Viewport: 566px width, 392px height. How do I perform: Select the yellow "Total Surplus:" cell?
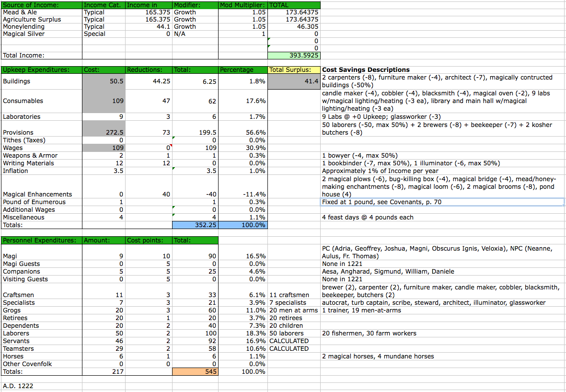pyautogui.click(x=294, y=70)
